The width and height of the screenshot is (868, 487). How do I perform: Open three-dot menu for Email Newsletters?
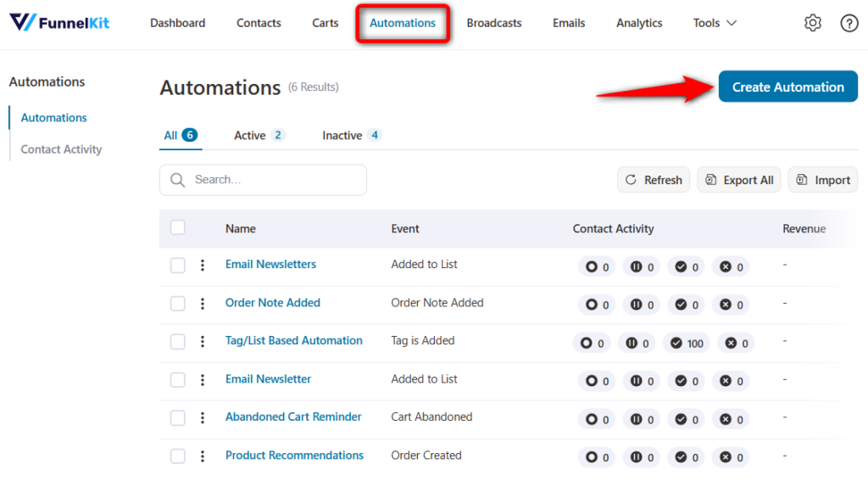point(203,266)
